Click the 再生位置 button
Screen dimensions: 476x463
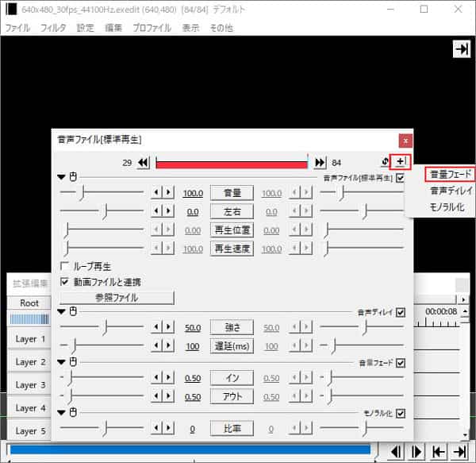coord(232,230)
